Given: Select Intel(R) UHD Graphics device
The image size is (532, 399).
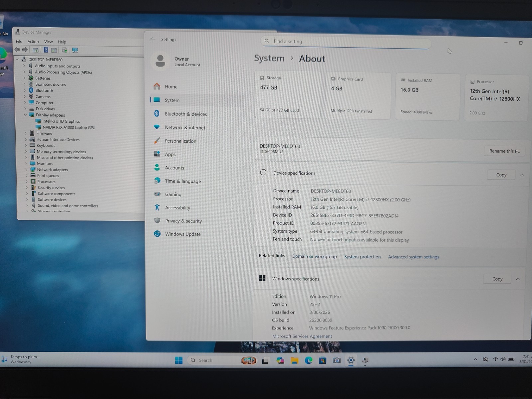Looking at the screenshot, I should coord(61,121).
